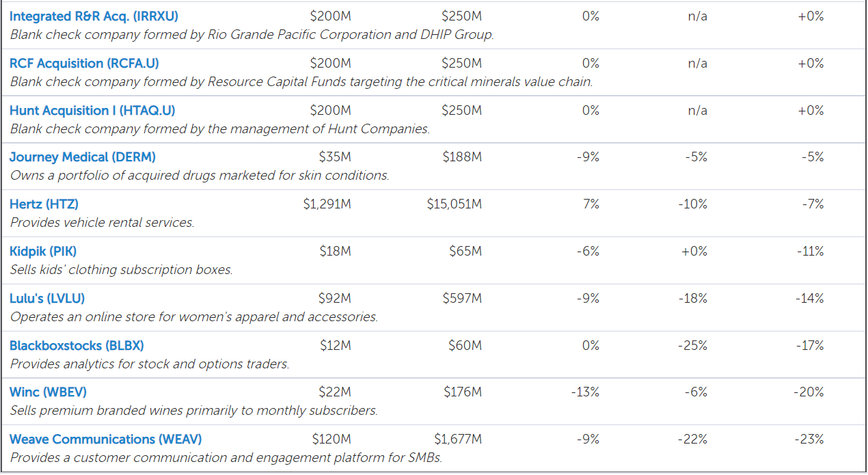
Task: Click the -17% value for Blackboxstocks
Action: [x=811, y=346]
